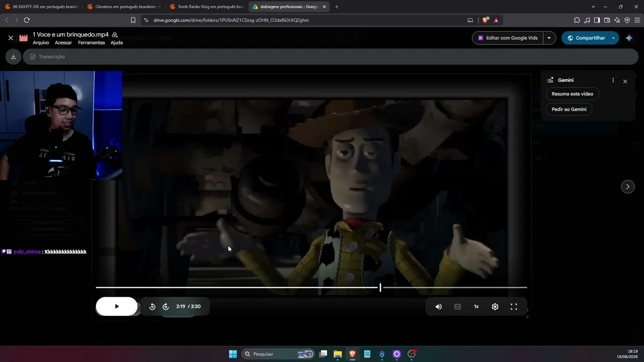Click the Pesquisar taskbar search box
The width and height of the screenshot is (644, 362).
[x=278, y=354]
